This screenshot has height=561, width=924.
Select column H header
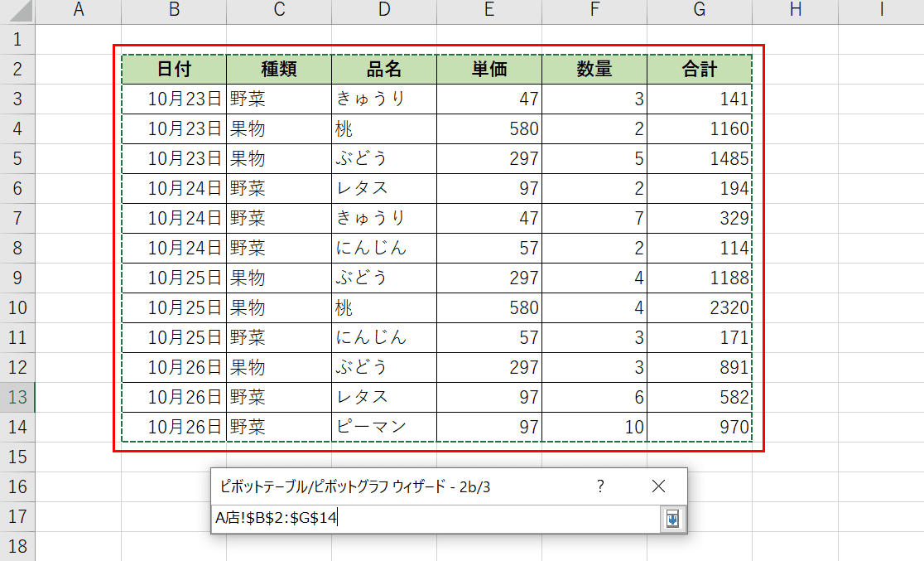point(796,12)
